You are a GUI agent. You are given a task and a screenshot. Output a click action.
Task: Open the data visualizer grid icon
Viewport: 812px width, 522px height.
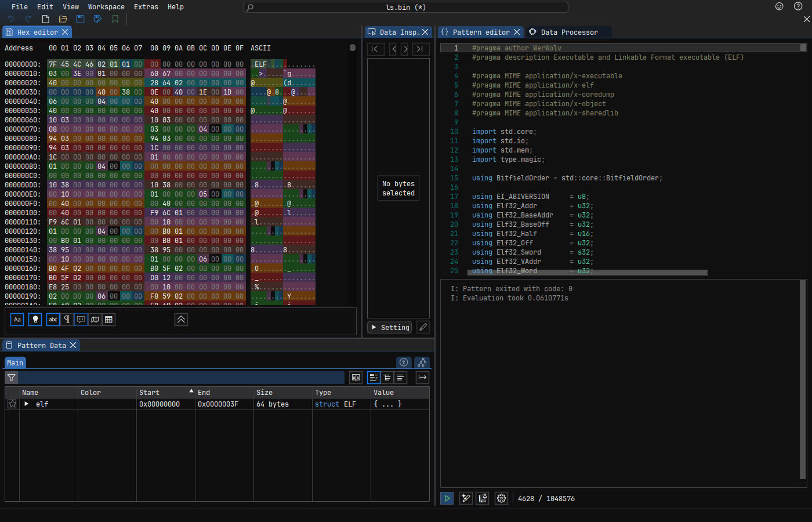[x=108, y=320]
